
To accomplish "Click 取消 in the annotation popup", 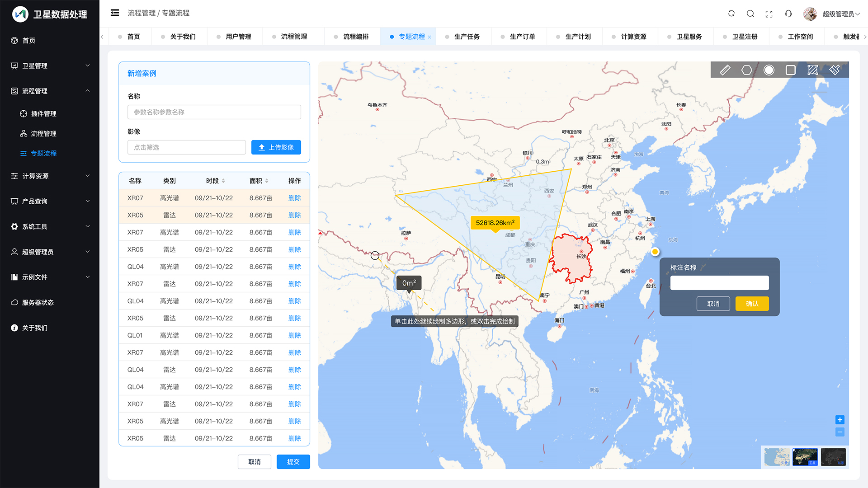I will [713, 304].
